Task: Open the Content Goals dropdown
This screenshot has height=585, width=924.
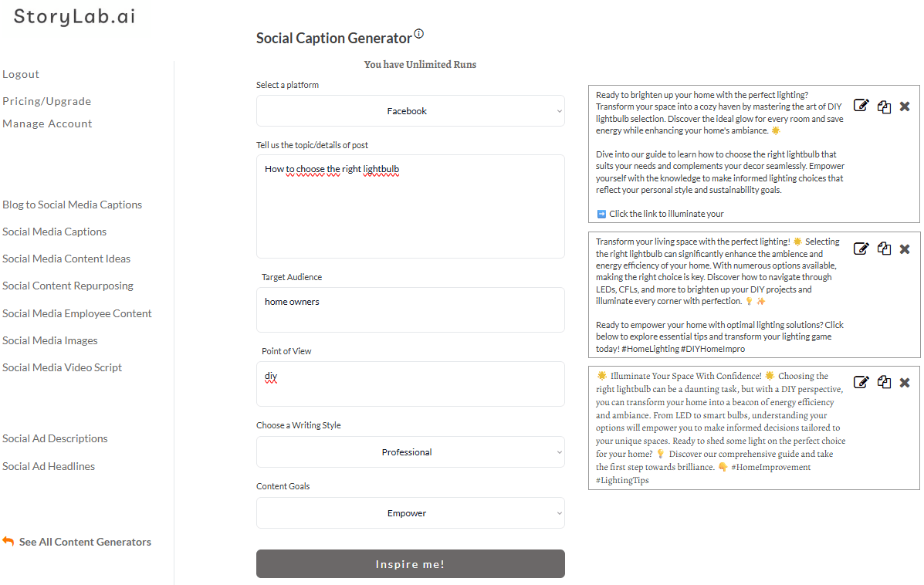Action: [410, 512]
